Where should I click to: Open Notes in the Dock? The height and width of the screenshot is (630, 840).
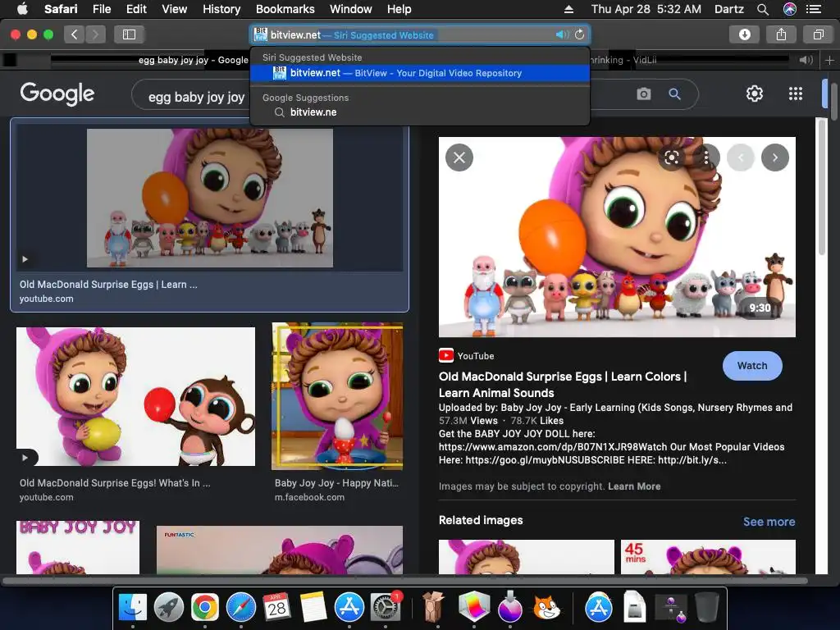click(x=313, y=608)
